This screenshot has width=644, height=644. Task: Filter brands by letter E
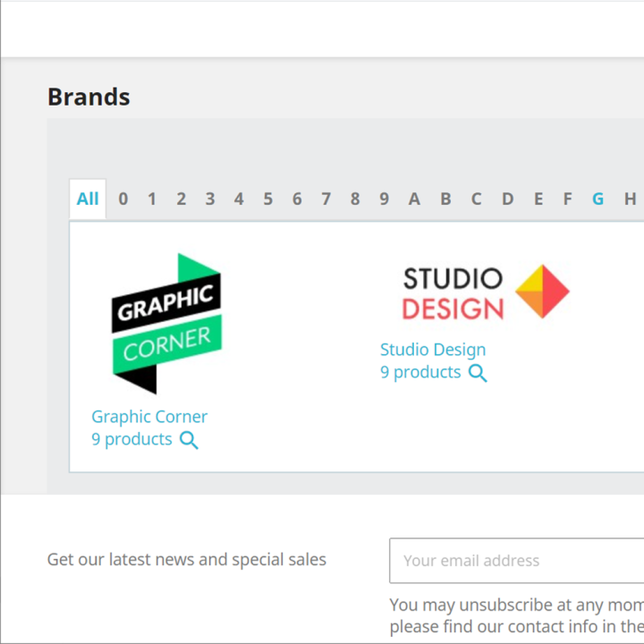tap(538, 199)
